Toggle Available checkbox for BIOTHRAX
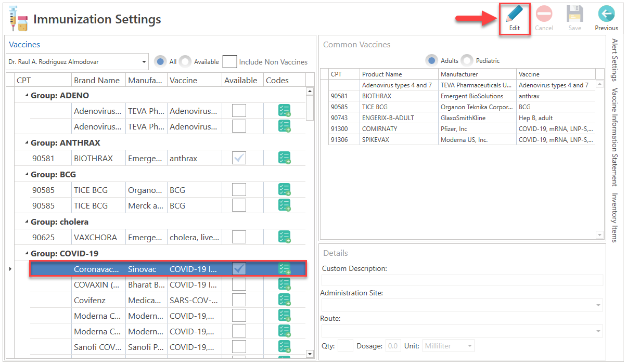The width and height of the screenshot is (627, 364). pos(239,158)
